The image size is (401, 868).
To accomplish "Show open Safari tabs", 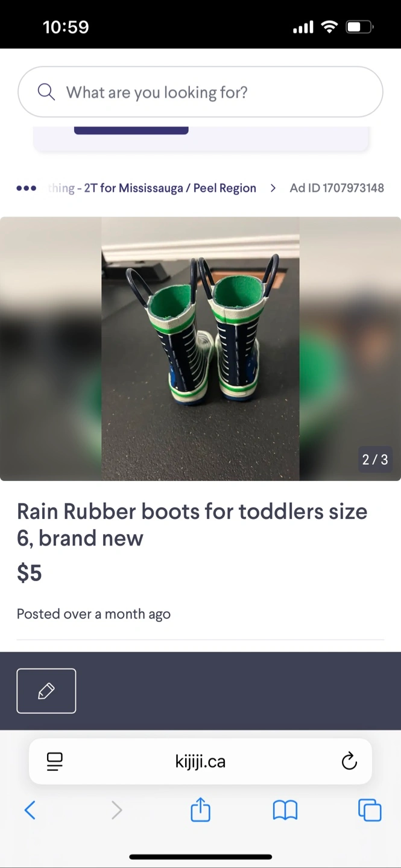I will pos(370,810).
